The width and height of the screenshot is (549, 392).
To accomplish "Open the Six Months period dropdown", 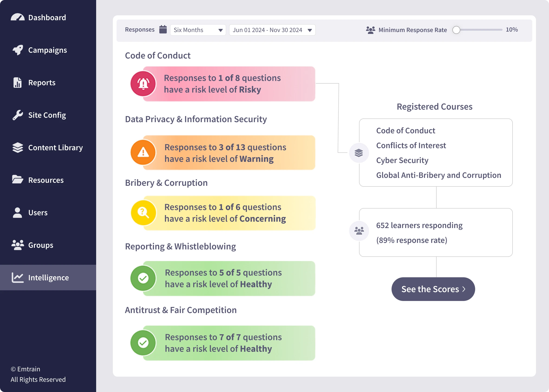I will coord(198,30).
